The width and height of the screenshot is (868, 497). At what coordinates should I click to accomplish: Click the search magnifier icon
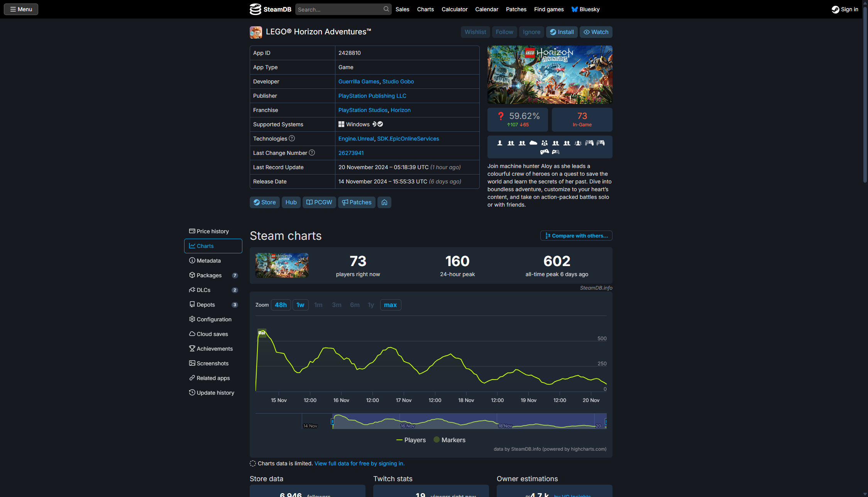coord(386,9)
